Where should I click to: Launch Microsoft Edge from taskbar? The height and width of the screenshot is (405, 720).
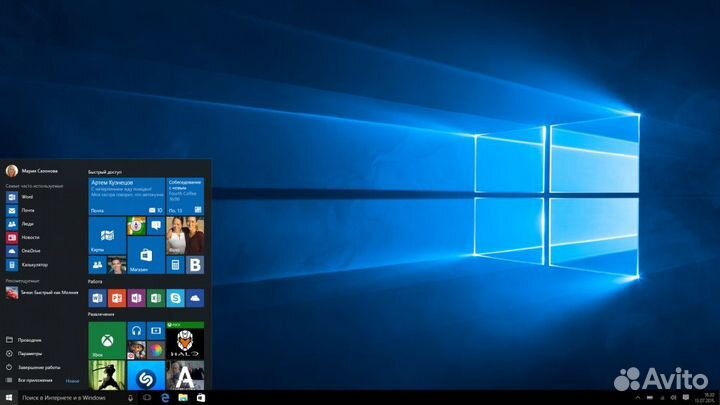click(x=165, y=398)
